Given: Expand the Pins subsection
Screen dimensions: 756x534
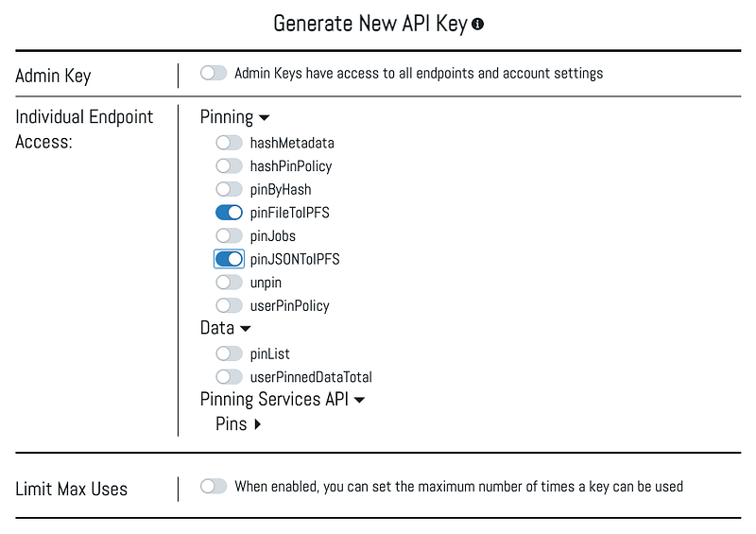Looking at the screenshot, I should 257,424.
